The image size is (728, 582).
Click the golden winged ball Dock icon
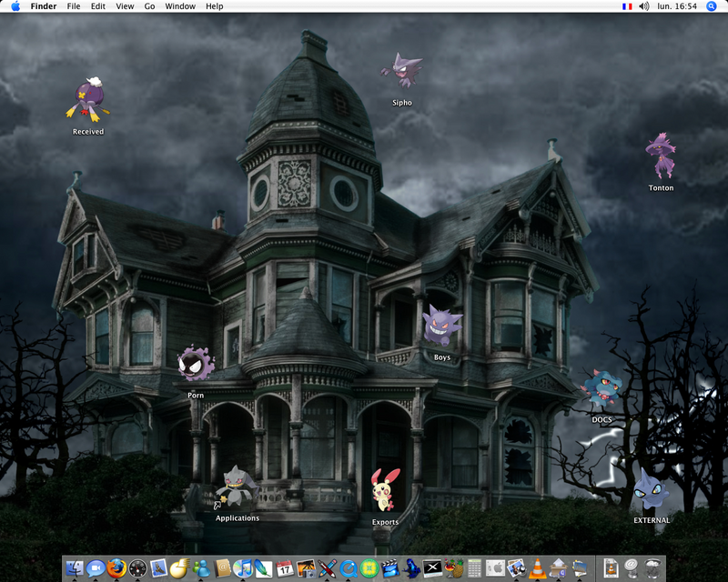point(179,568)
